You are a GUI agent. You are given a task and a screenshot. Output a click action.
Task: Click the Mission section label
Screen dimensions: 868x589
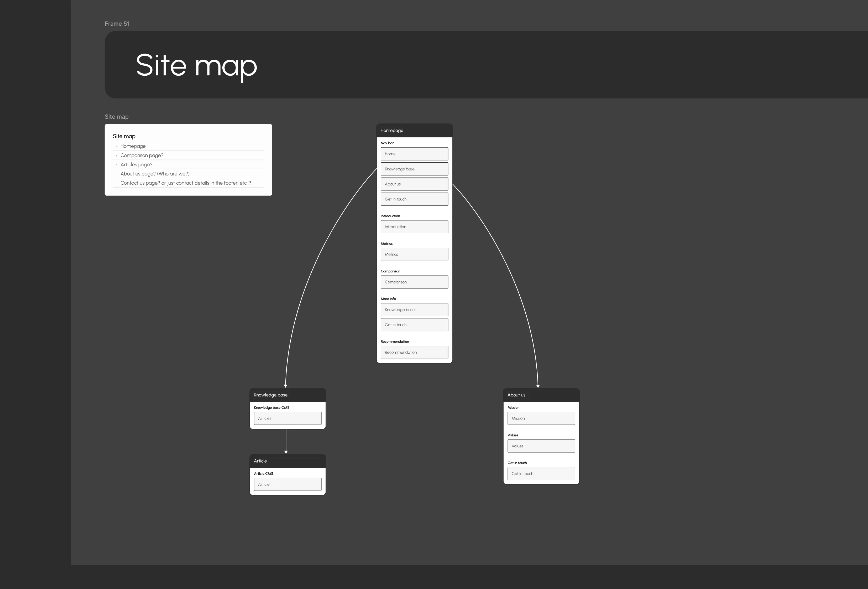[x=513, y=407]
